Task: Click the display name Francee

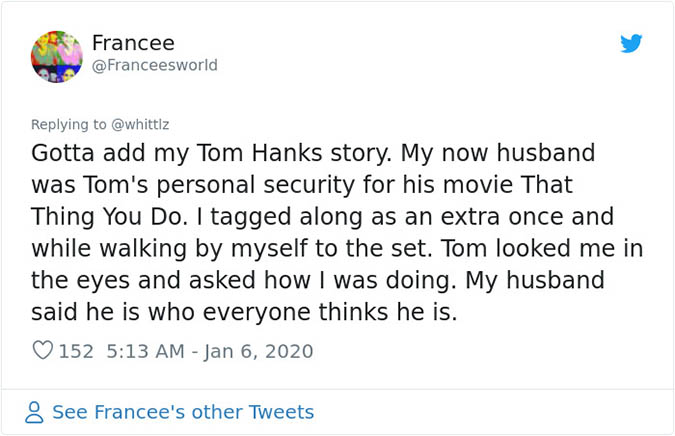Action: point(133,43)
